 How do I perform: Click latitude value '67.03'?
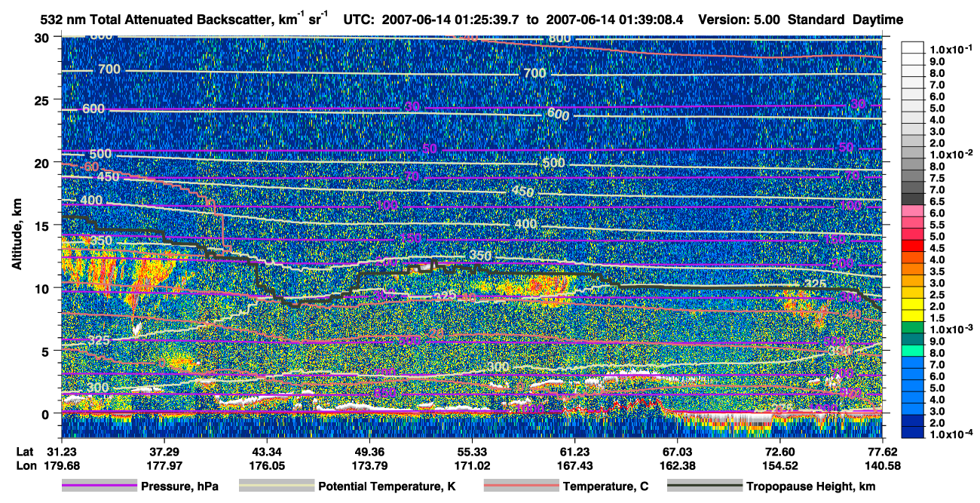[x=677, y=450]
